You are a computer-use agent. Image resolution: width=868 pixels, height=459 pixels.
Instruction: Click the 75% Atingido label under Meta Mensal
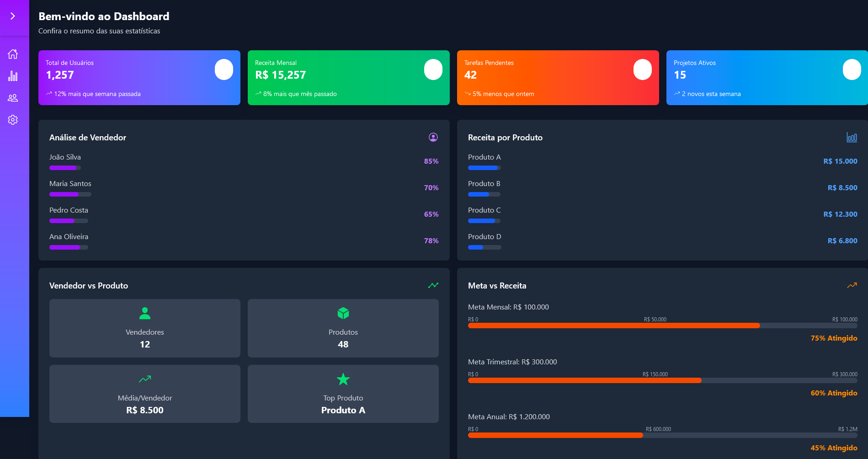click(834, 338)
